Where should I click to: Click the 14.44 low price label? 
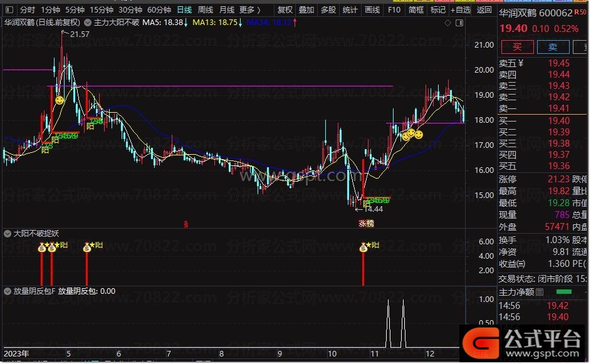373,209
